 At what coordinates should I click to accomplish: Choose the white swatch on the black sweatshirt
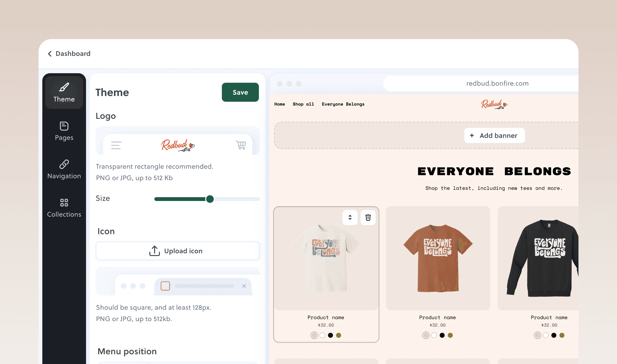pos(546,335)
